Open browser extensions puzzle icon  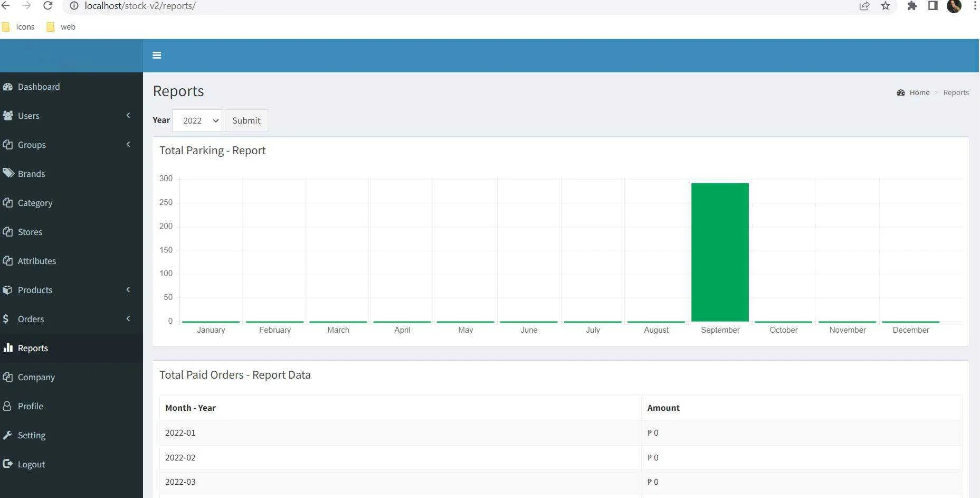click(912, 6)
